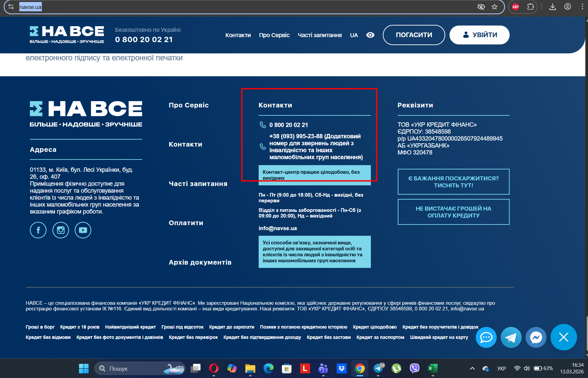Open the ABP Adblock Plus extension

[515, 7]
